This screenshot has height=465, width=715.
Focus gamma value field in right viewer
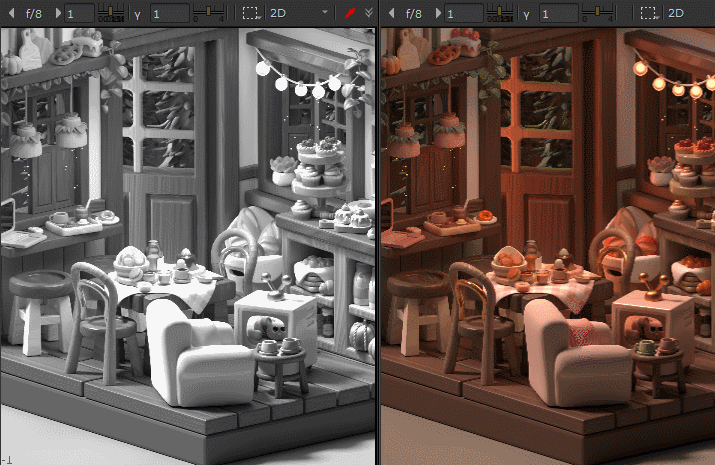coord(559,13)
